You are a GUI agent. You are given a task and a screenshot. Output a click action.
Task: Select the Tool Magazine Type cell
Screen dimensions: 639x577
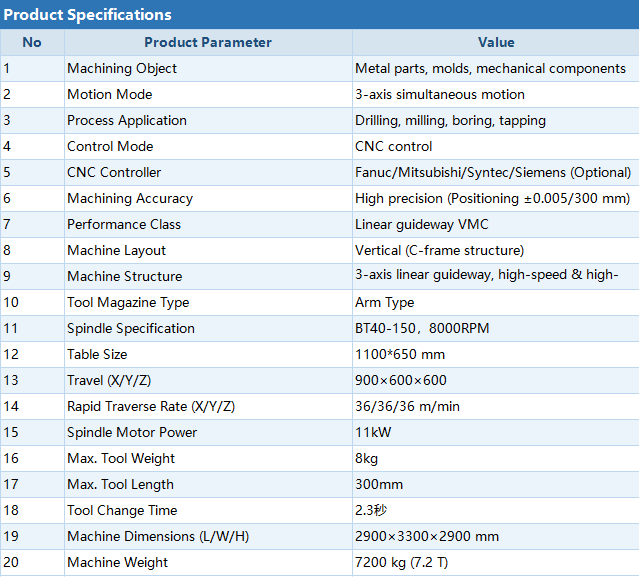click(x=208, y=302)
